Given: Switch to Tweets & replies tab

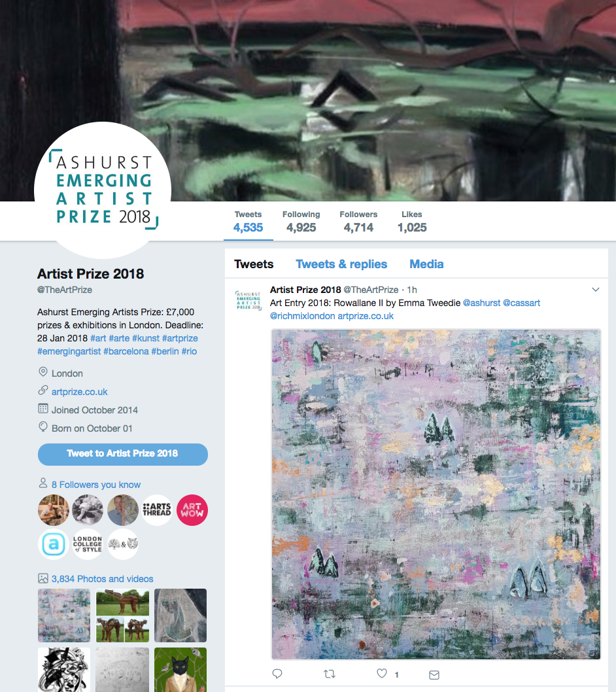Looking at the screenshot, I should click(x=341, y=264).
